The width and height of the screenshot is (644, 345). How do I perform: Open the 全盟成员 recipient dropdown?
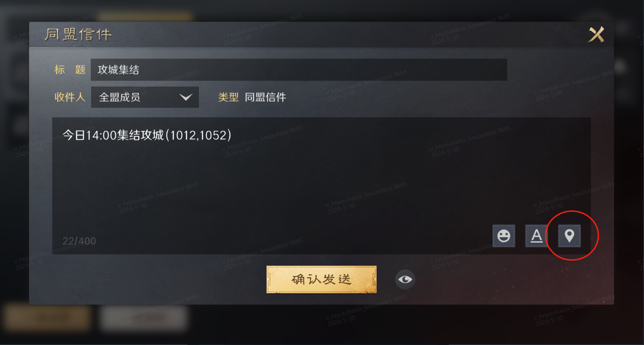click(145, 97)
